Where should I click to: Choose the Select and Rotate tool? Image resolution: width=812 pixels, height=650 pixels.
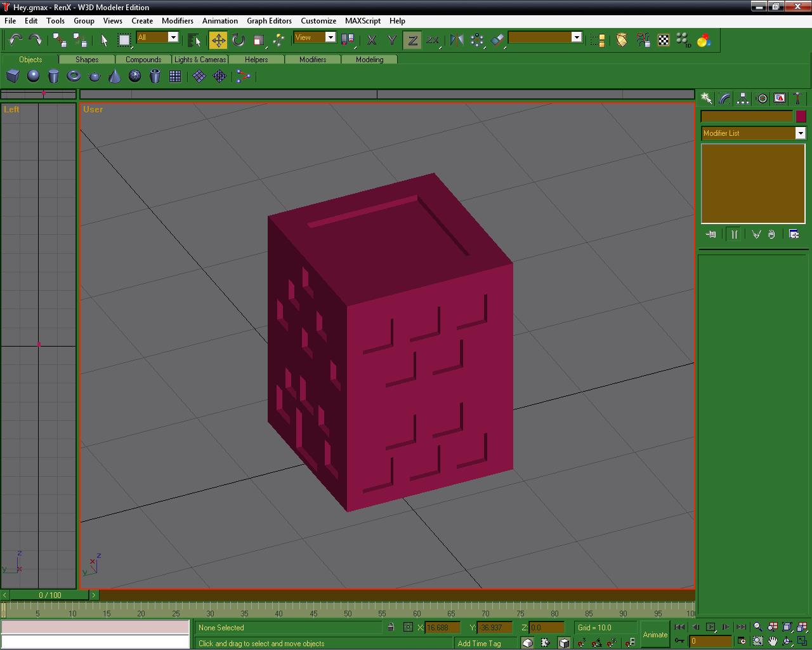coord(239,40)
